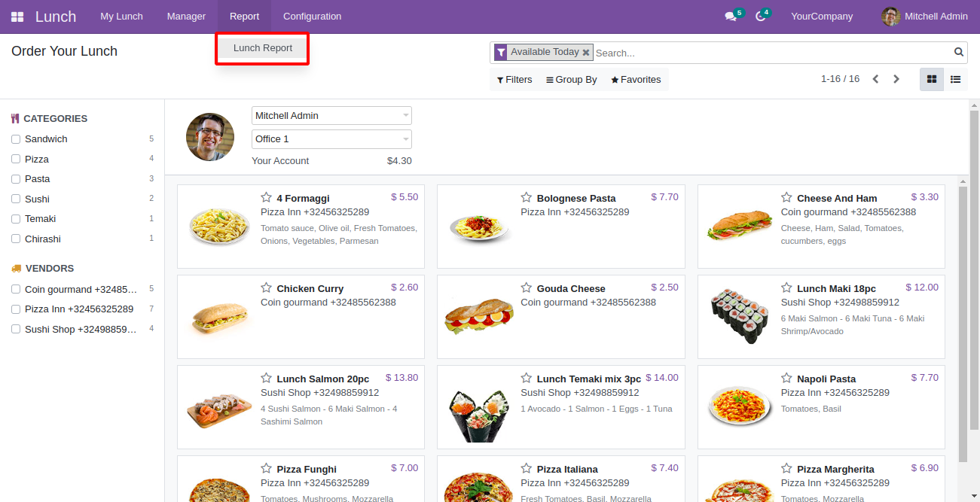Select the Bolognese Pasta product title
The width and height of the screenshot is (980, 502).
(576, 199)
